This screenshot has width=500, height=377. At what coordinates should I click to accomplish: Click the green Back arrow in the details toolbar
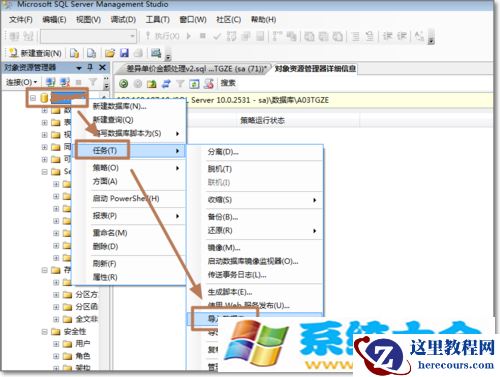coord(124,83)
